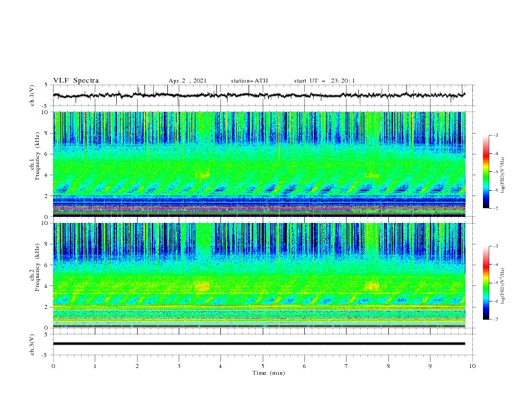Click the bright 4 kHz burst near minute 3.5 in ch.2

[x=203, y=287]
